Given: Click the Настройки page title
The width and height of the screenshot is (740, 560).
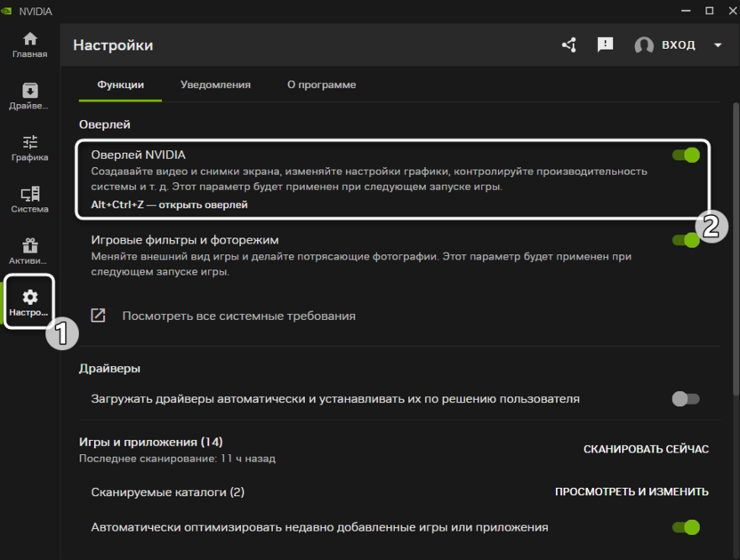Looking at the screenshot, I should (x=113, y=45).
